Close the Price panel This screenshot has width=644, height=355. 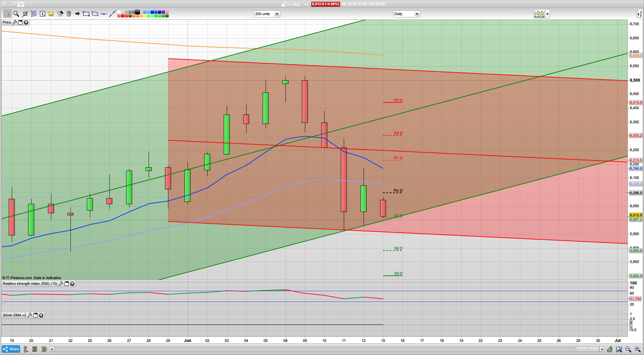[x=26, y=22]
